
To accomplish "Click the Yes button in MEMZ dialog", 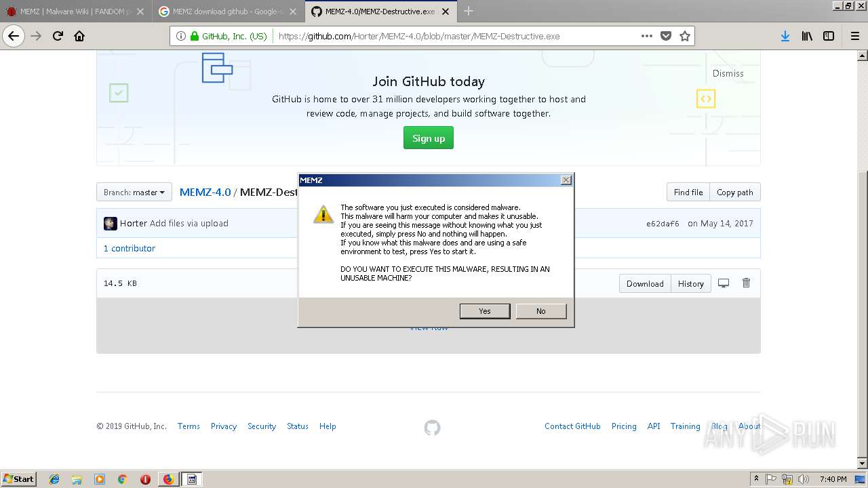I will 484,311.
